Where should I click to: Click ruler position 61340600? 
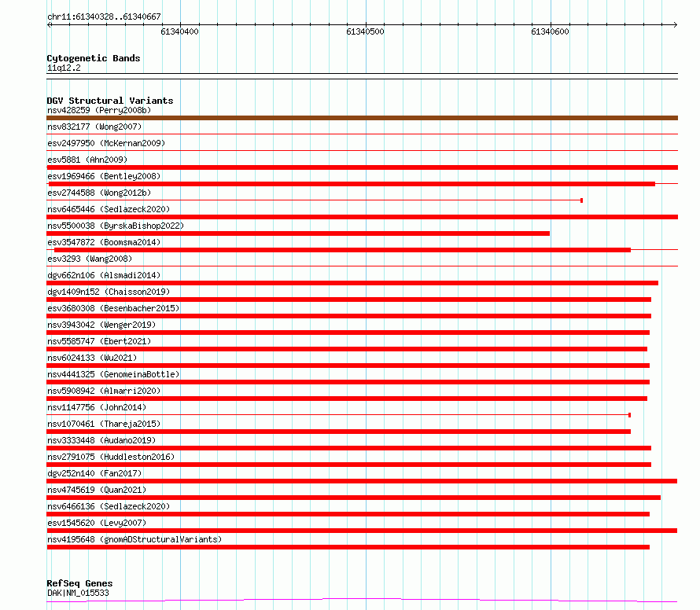click(x=550, y=31)
